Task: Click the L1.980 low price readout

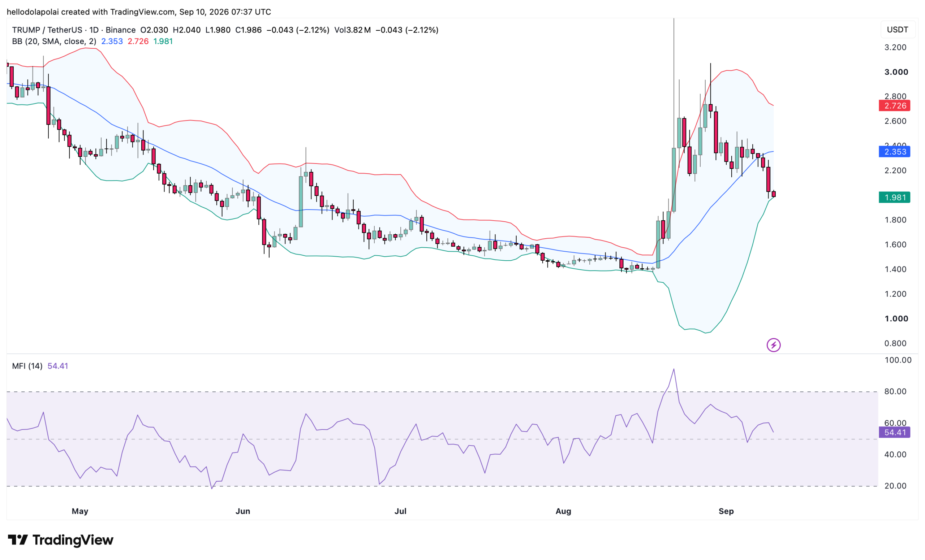Action: tap(218, 30)
